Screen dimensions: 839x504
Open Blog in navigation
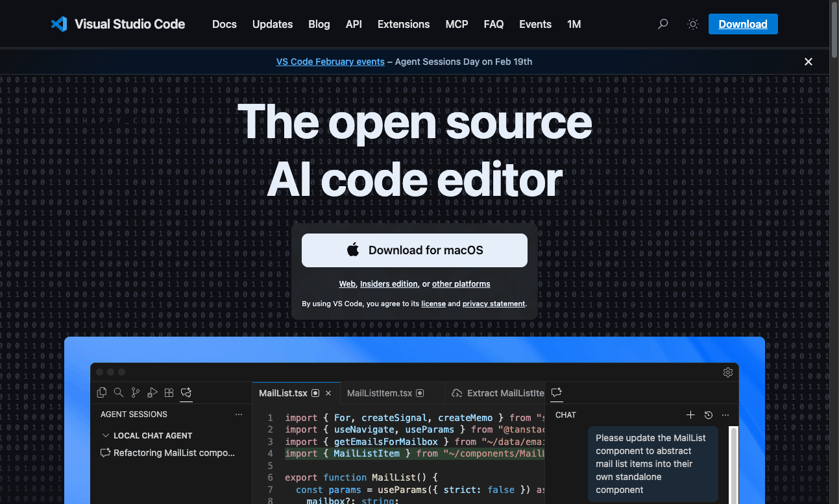319,24
